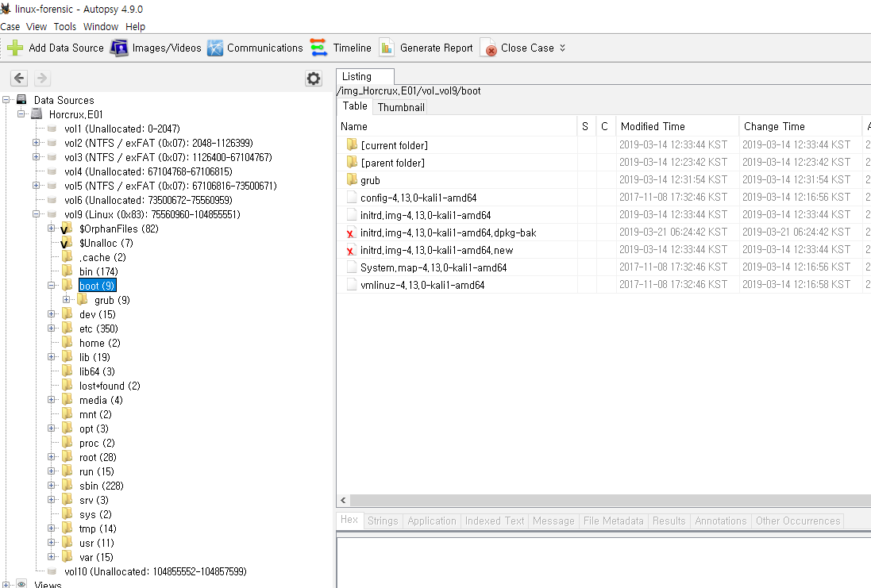Expand the $OrphanFiles node
Image resolution: width=871 pixels, height=588 pixels.
point(51,229)
